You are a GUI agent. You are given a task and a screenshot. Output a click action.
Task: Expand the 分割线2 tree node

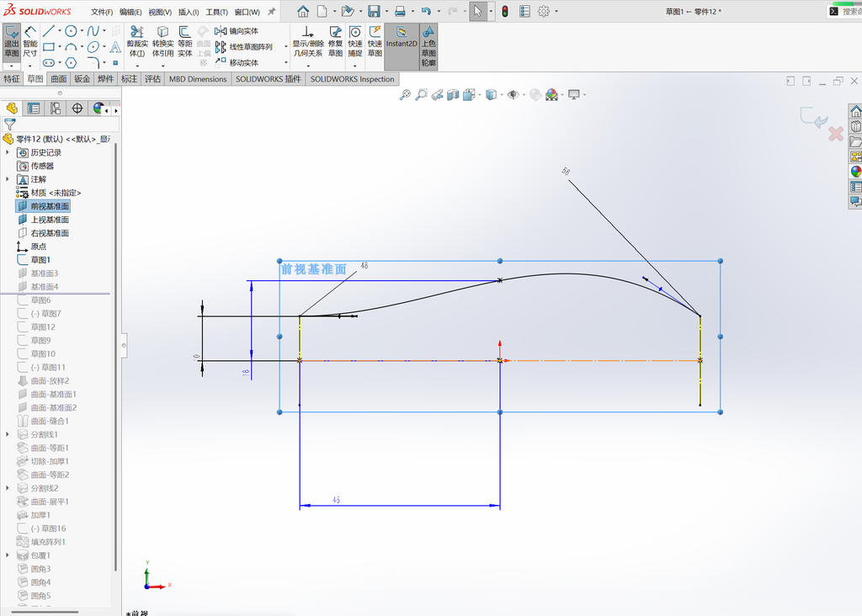coord(7,488)
